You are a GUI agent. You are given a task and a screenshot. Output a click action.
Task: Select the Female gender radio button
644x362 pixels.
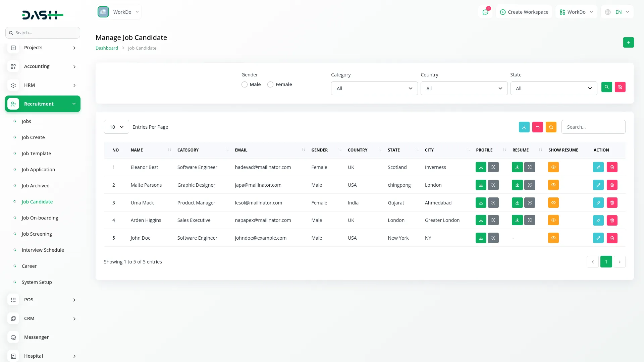click(x=270, y=84)
